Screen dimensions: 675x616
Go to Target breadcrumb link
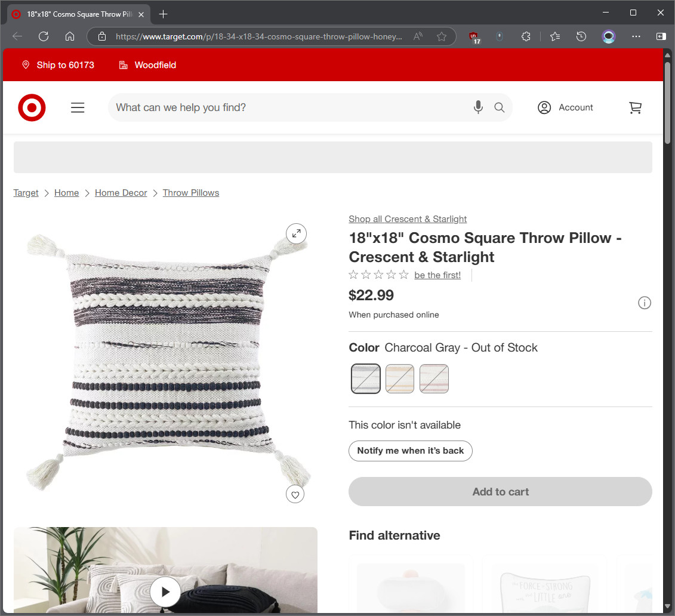coord(26,193)
